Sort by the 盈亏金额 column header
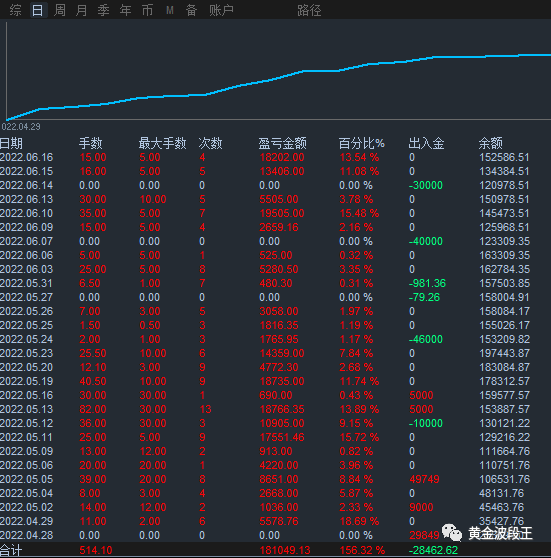This screenshot has width=551, height=558. (x=283, y=143)
